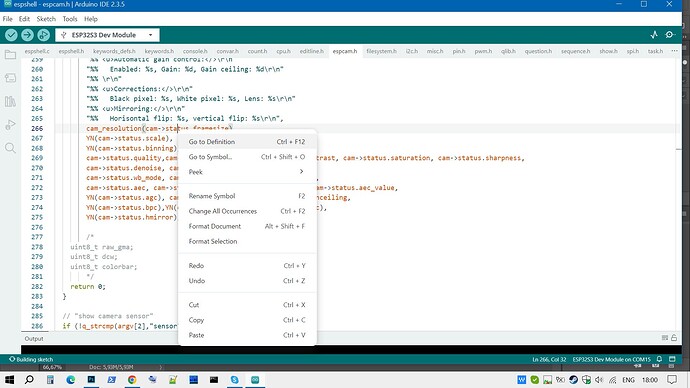
Task: Open Microsoft Edge from the taskbar
Action: click(70, 380)
